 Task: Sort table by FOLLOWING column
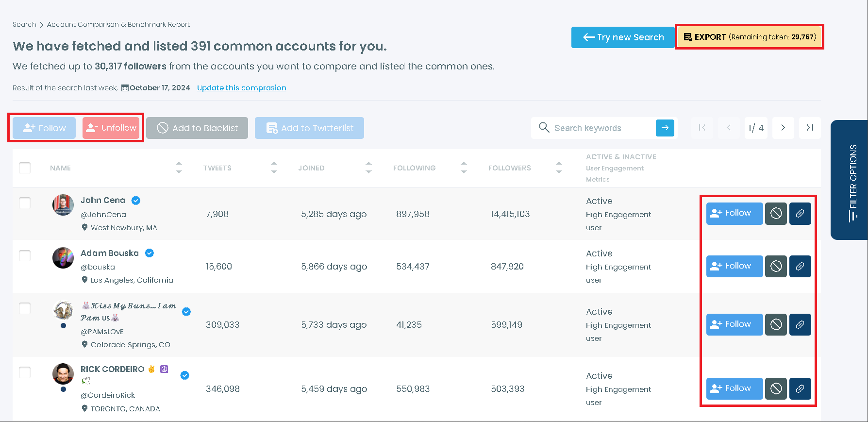coord(464,168)
